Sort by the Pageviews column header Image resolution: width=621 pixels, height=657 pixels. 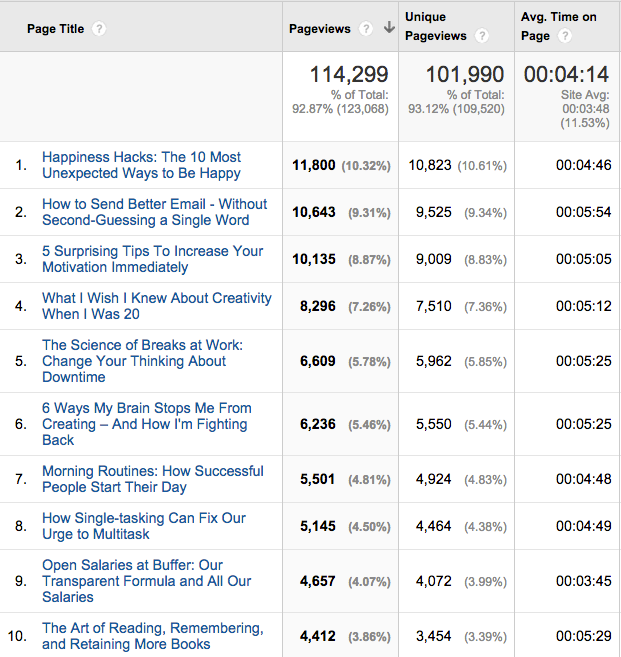320,29
